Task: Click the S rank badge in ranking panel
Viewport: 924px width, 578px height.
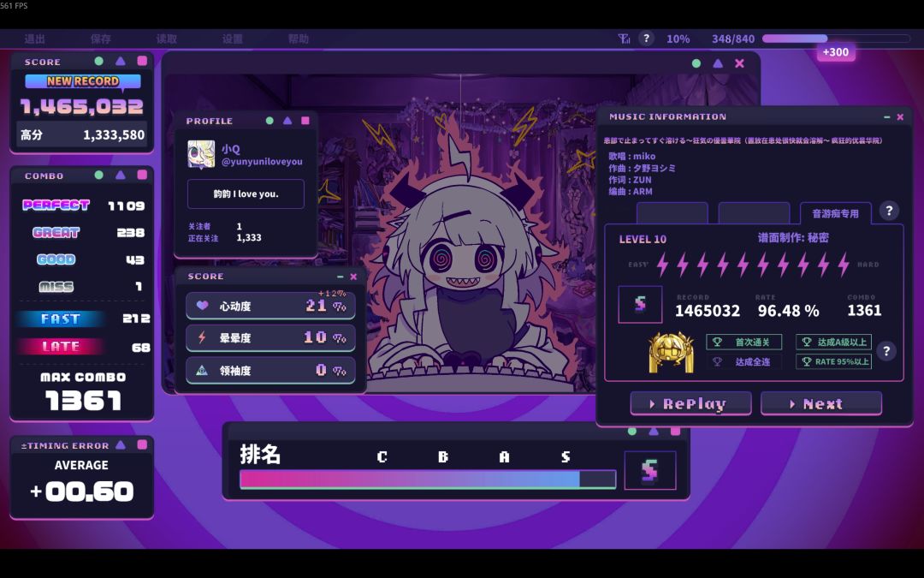Action: 650,471
